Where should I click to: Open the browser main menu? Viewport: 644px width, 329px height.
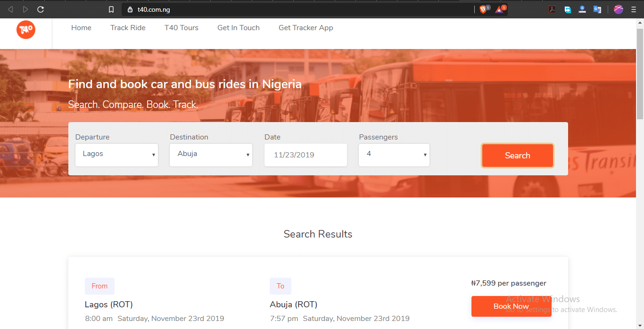point(633,9)
